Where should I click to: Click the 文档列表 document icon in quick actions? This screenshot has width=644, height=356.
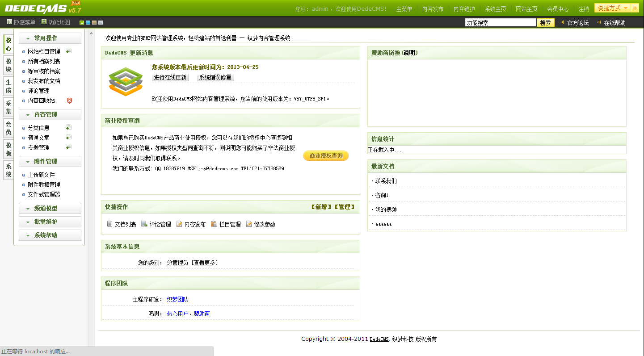click(x=109, y=224)
